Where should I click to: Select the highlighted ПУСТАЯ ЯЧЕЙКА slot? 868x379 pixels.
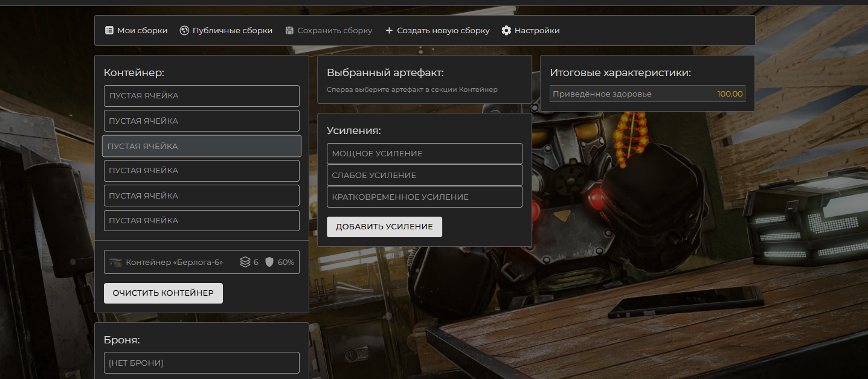coord(202,146)
